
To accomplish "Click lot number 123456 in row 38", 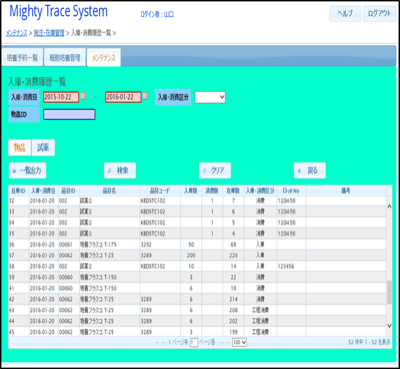I will tap(286, 267).
